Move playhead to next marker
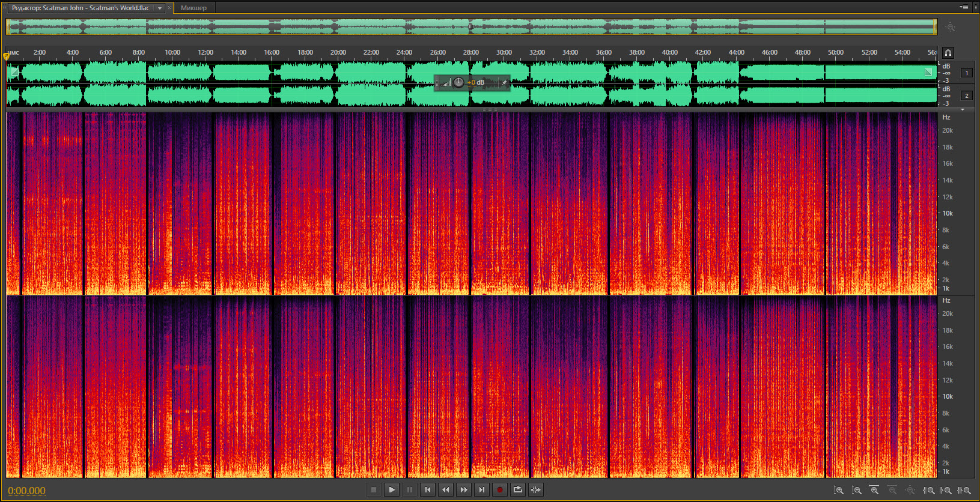Viewport: 980px width, 502px height. click(x=482, y=490)
